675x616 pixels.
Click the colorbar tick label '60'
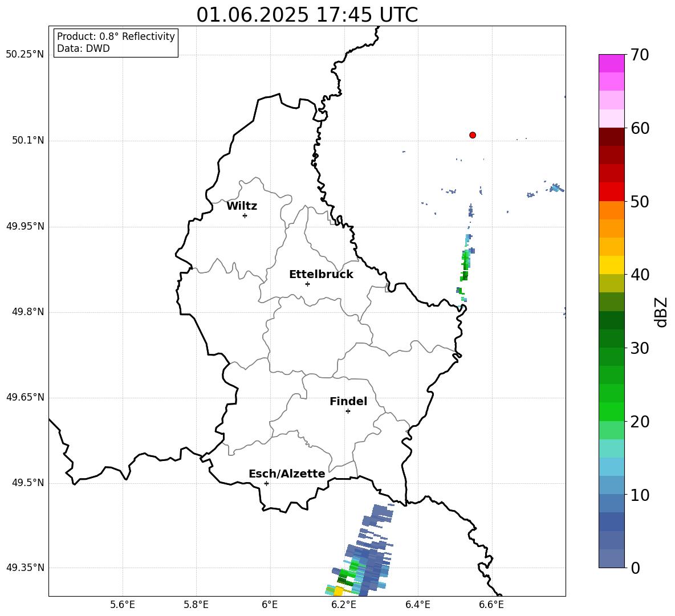(640, 128)
